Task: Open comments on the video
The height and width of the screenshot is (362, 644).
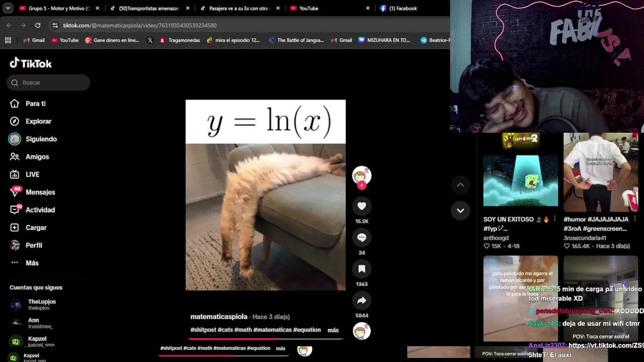Action: [x=361, y=237]
